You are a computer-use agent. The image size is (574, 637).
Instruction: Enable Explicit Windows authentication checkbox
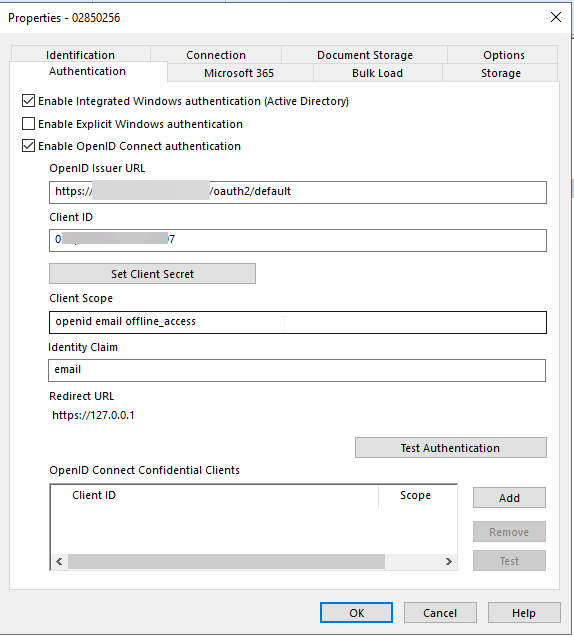point(28,124)
